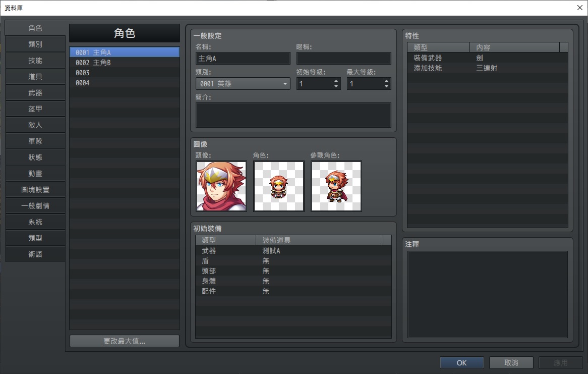588x374 pixels.
Task: Change the 頭像 face image
Action: coord(221,186)
